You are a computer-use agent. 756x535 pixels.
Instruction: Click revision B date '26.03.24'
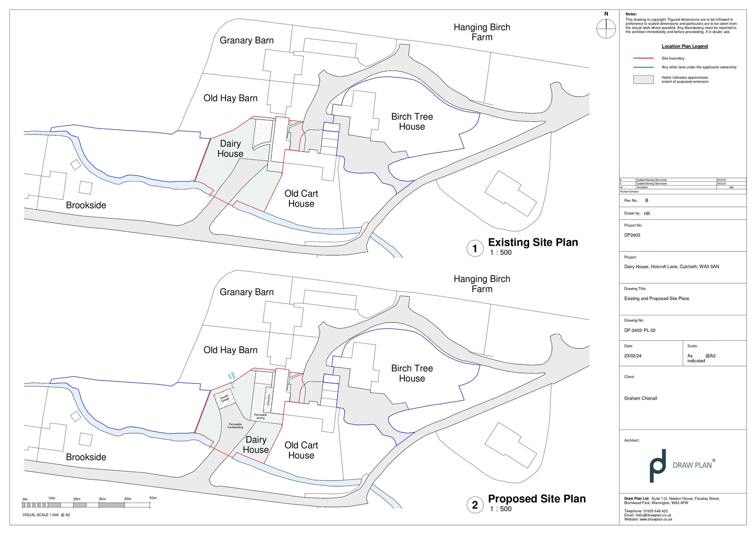[721, 180]
